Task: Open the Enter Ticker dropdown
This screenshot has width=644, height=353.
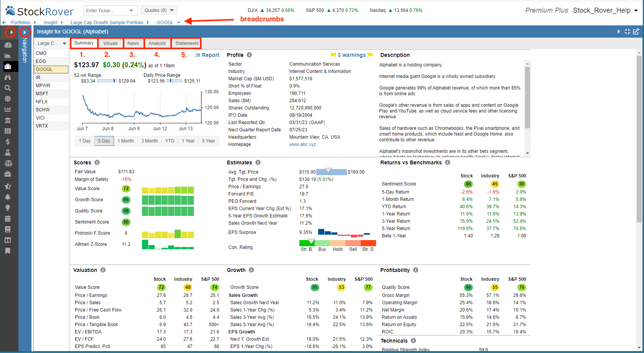Action: click(132, 10)
